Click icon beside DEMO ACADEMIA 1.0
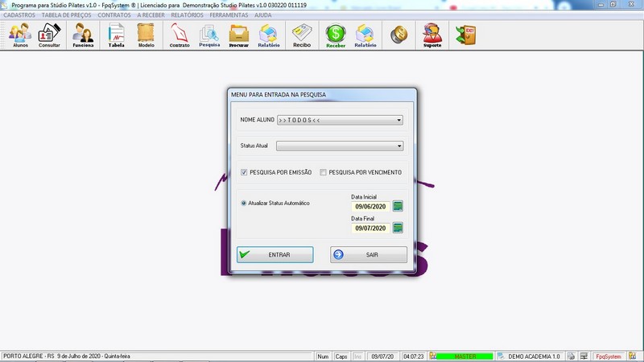Viewport: 644px width, 362px height. pyautogui.click(x=501, y=356)
